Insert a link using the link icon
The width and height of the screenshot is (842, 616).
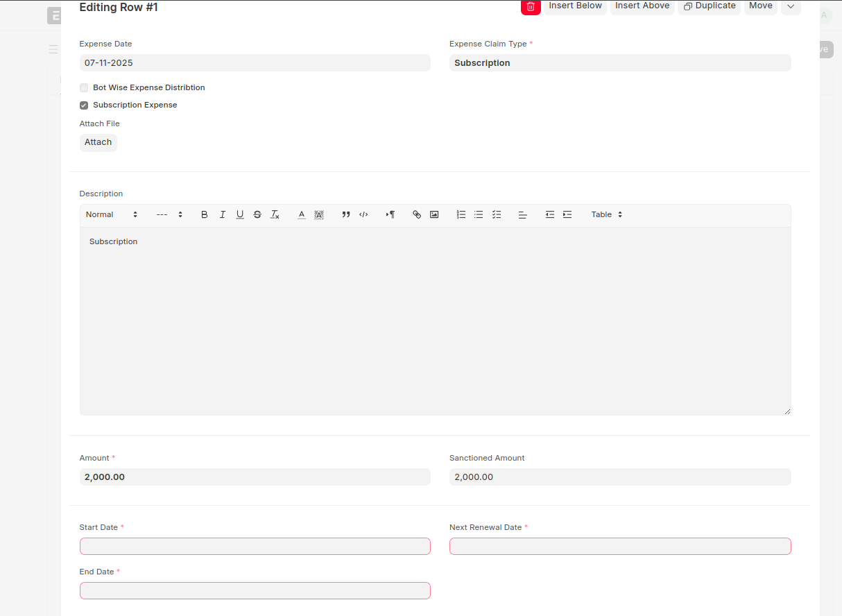tap(417, 215)
